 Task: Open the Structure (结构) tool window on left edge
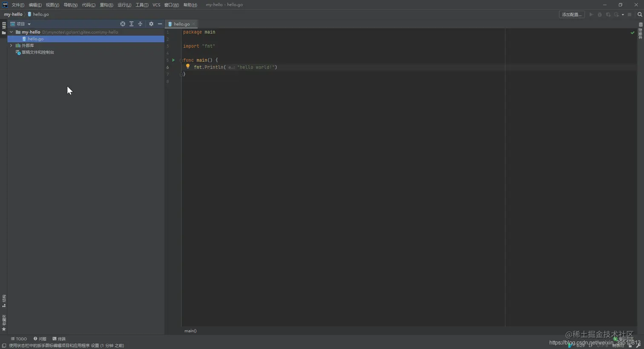(4, 301)
